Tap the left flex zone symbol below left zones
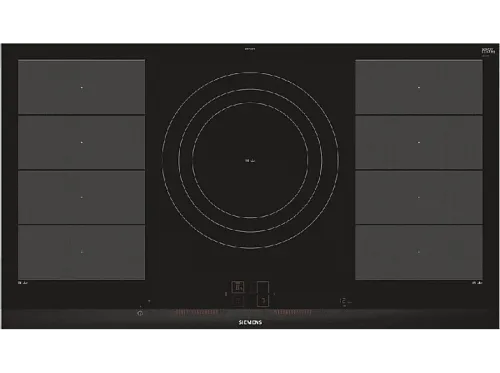The image size is (500, 373). click(x=23, y=283)
